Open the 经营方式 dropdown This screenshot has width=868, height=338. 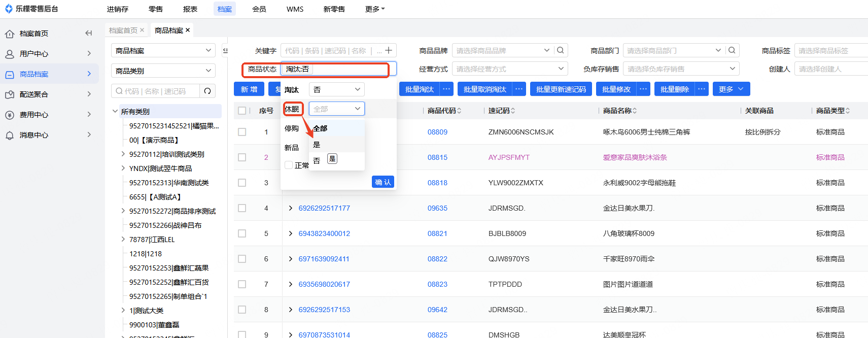click(x=510, y=69)
